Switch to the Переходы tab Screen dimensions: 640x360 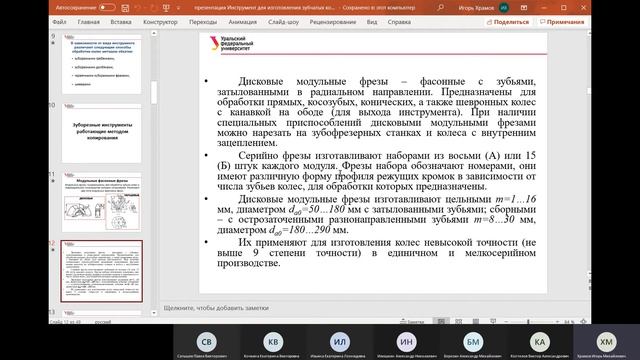(x=203, y=22)
